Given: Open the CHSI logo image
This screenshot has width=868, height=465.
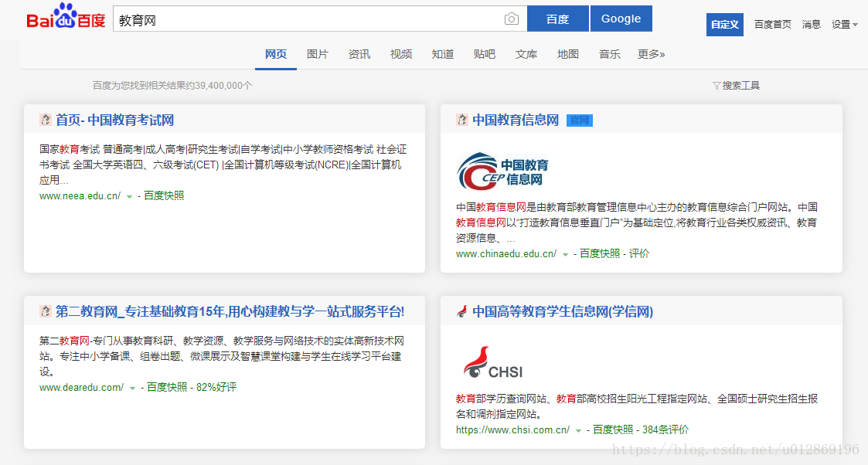Looking at the screenshot, I should point(492,363).
